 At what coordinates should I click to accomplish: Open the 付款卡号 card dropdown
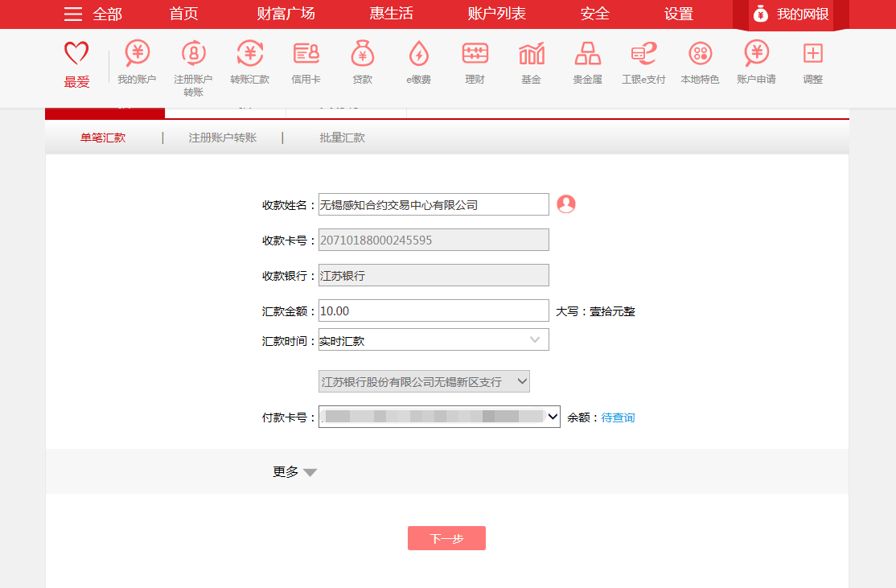click(x=439, y=417)
